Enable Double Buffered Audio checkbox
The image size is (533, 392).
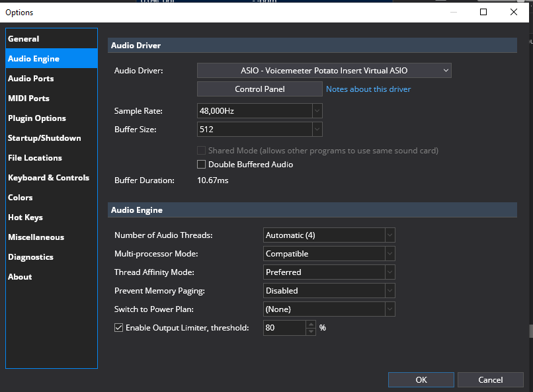pyautogui.click(x=202, y=165)
